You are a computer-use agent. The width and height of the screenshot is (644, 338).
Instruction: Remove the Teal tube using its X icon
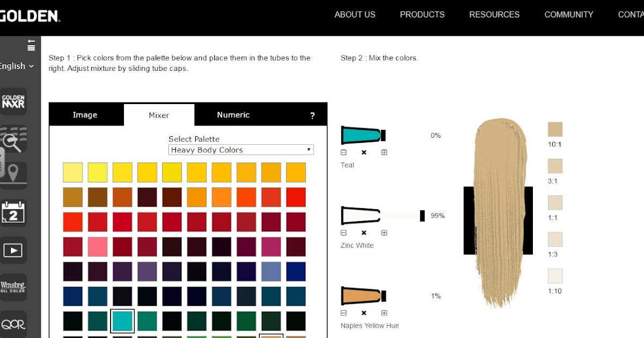tap(363, 152)
